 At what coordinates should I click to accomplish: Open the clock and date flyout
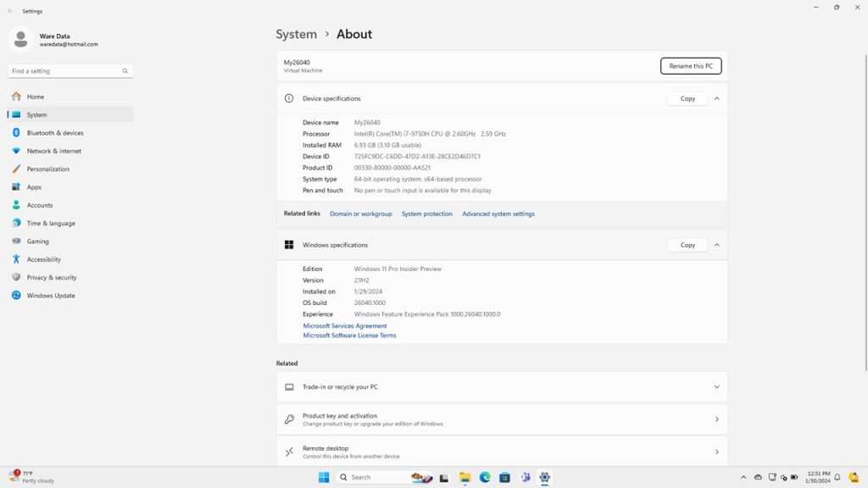[818, 478]
